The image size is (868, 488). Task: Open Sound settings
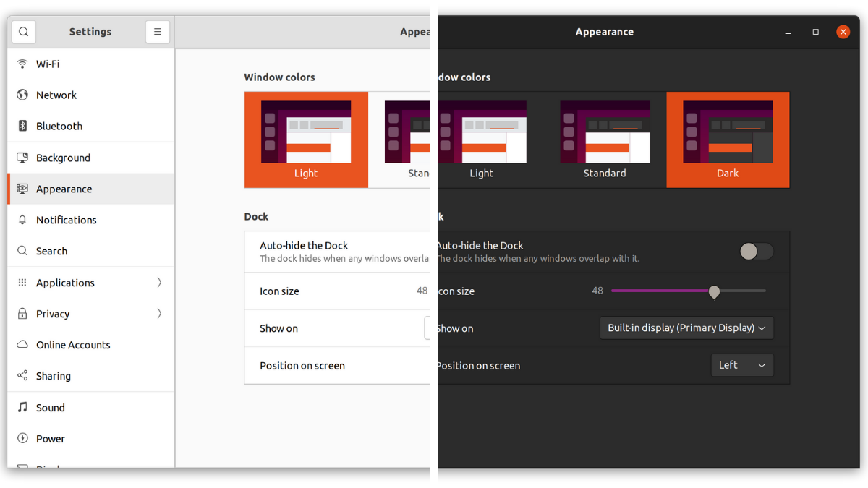[50, 407]
